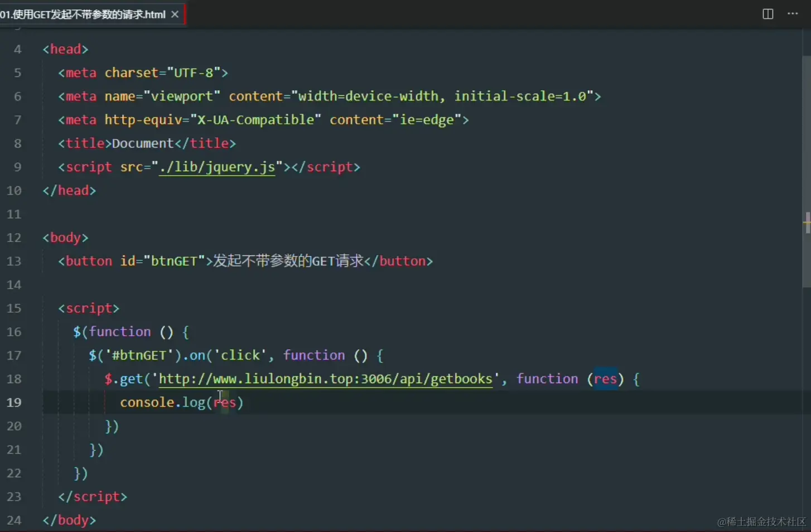Select the 01.使用GET发起不带参数的请求.html editor tab

click(91, 14)
